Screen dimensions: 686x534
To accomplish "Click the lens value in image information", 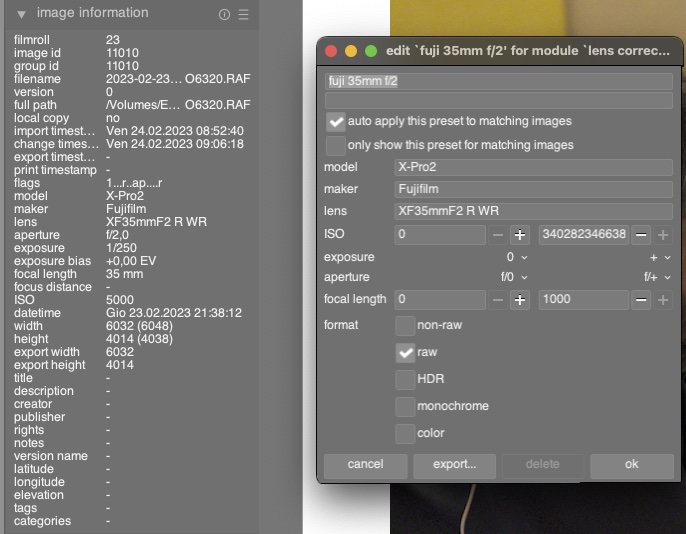I will click(156, 222).
